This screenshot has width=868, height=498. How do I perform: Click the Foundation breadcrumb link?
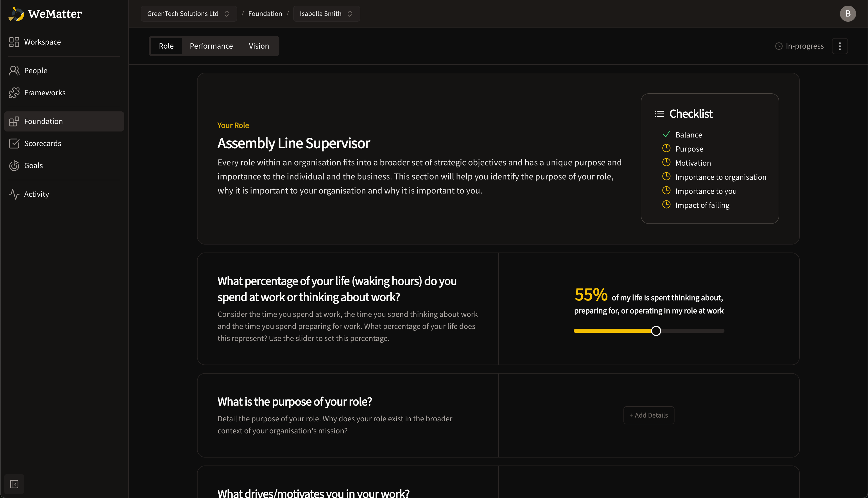265,14
